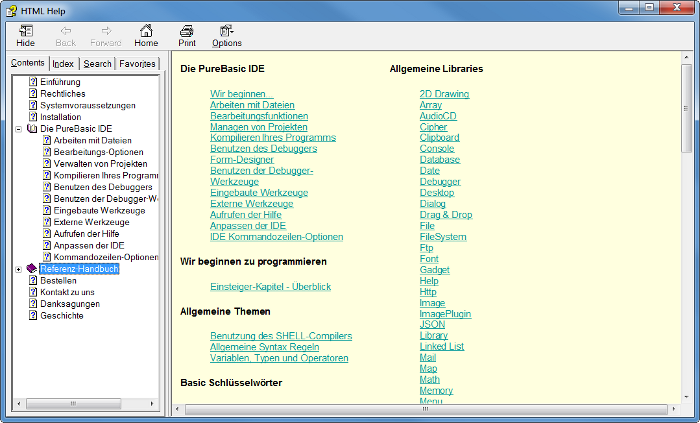Open the AudioCD library link
700x423 pixels.
click(438, 116)
